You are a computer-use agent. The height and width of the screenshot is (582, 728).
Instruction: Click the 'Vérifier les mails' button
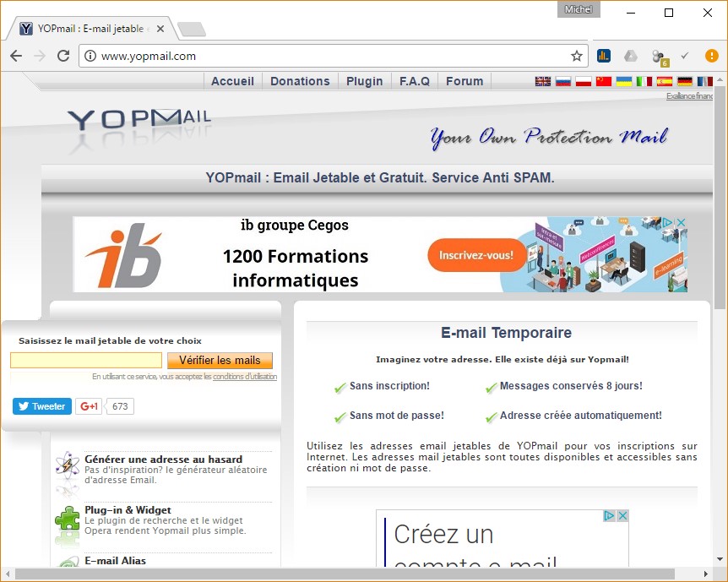220,361
